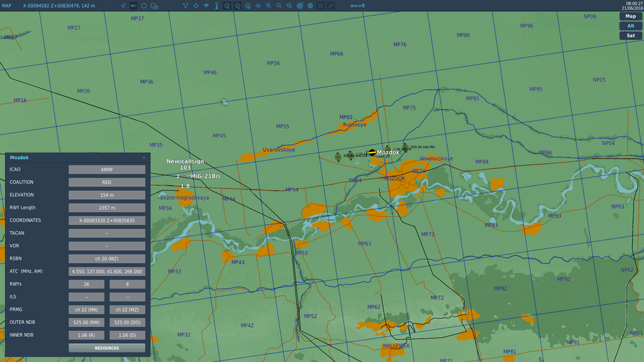This screenshot has width=644, height=362.
Task: Click the runway 26 cell
Action: click(x=86, y=284)
